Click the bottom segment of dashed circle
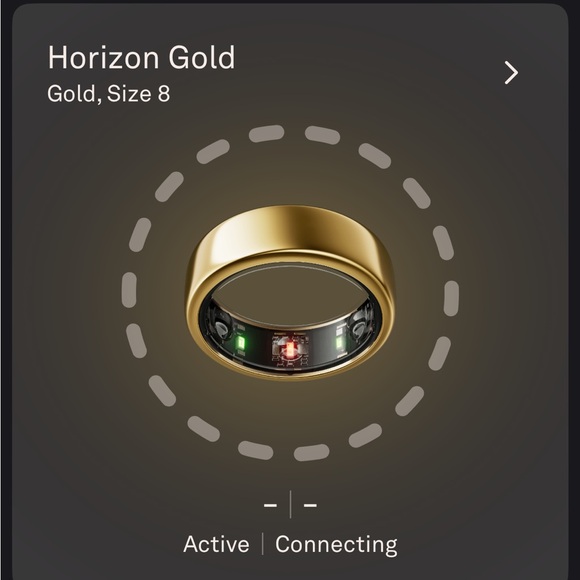The height and width of the screenshot is (580, 580). pyautogui.click(x=311, y=453)
